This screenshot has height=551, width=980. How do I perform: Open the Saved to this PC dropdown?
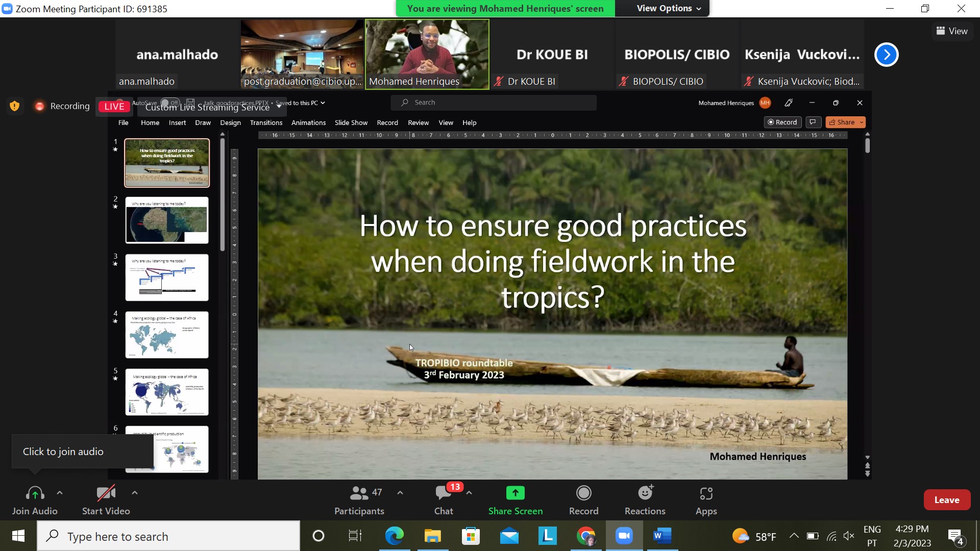(x=301, y=103)
